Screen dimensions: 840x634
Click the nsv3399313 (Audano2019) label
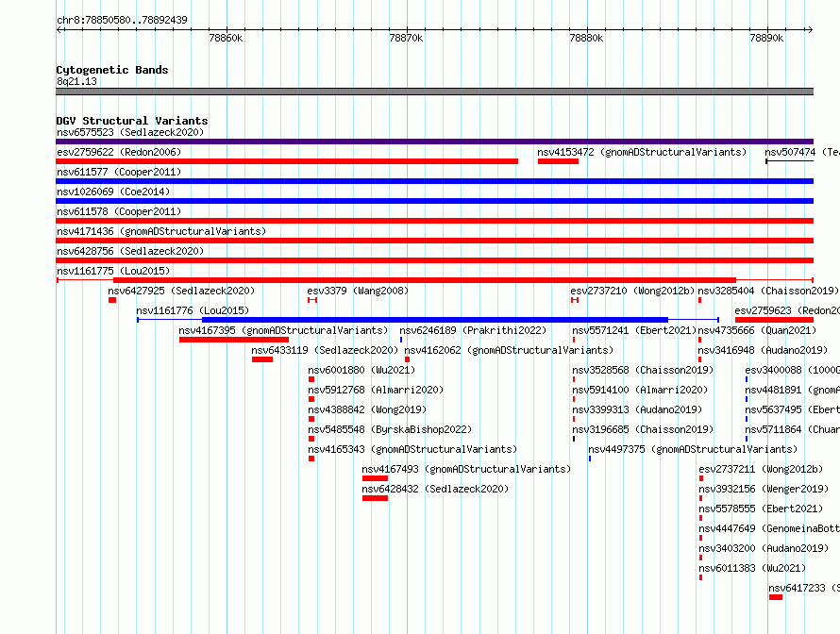point(637,409)
